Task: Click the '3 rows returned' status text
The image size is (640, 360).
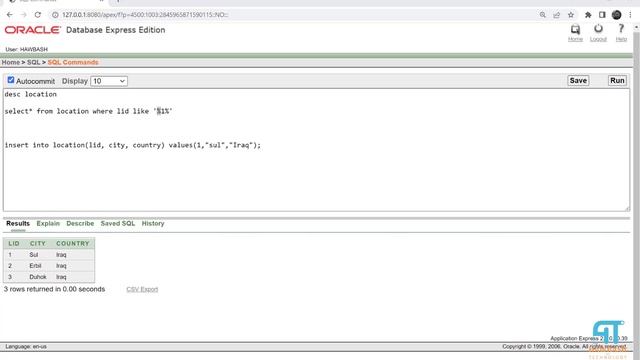Action: pos(54,289)
